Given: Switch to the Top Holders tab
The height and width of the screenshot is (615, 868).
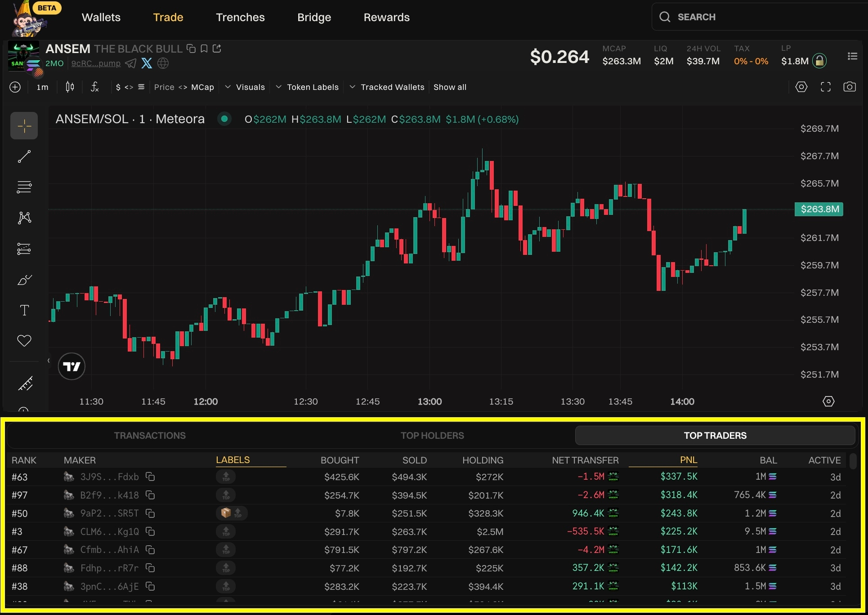Looking at the screenshot, I should click(432, 435).
